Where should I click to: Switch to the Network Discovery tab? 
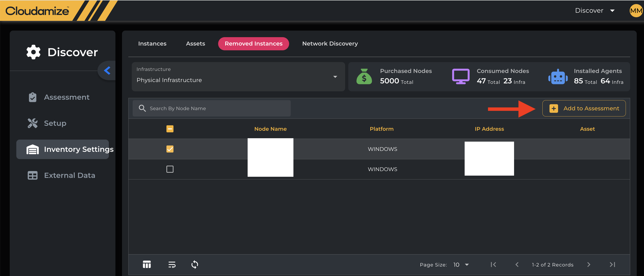coord(330,44)
